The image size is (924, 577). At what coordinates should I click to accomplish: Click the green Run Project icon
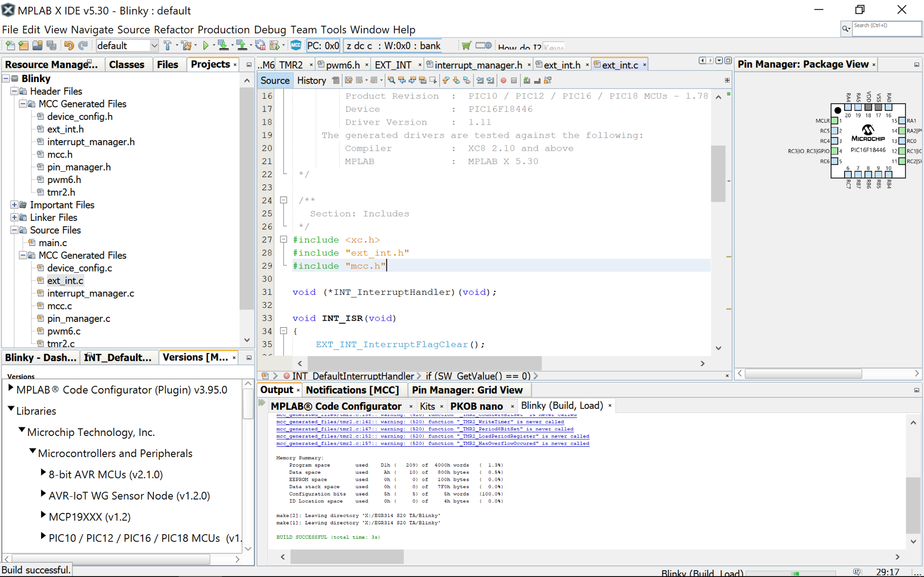tap(206, 46)
